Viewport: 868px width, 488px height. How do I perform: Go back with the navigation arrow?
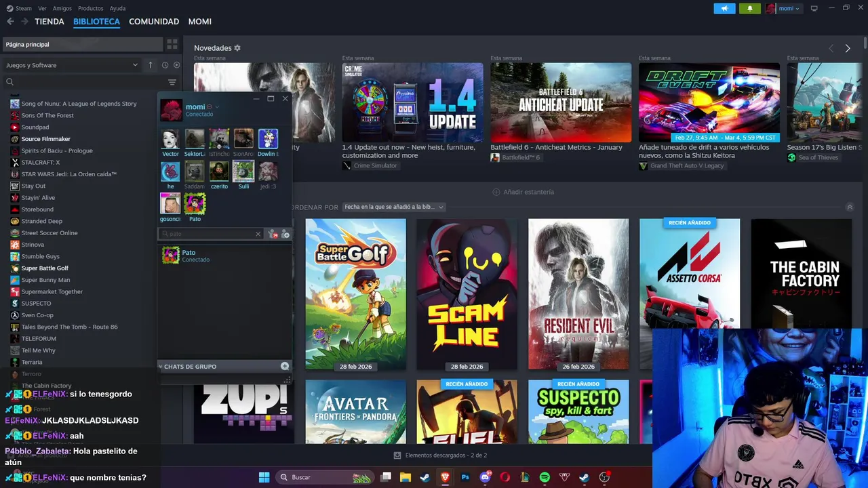[x=10, y=22]
